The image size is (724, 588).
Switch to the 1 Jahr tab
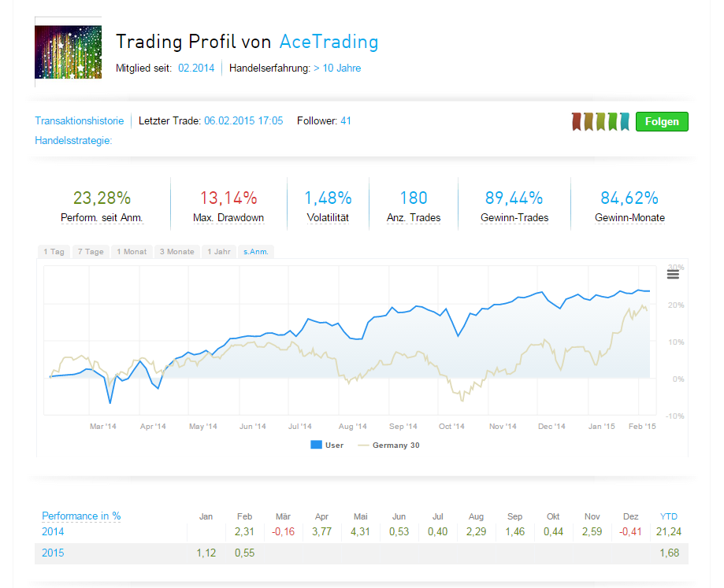coord(218,252)
